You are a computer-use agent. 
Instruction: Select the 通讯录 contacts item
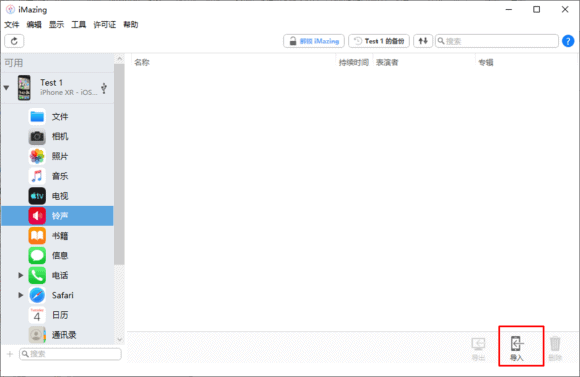[57, 335]
